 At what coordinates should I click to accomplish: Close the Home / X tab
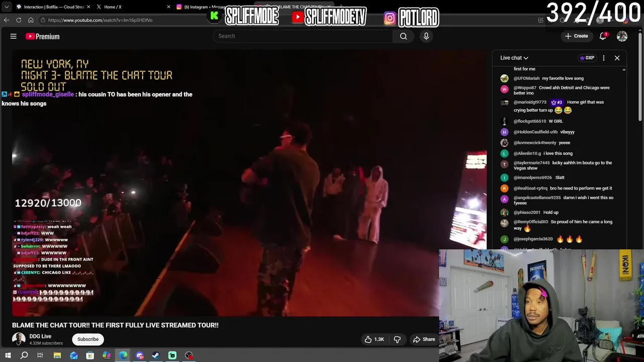[169, 7]
